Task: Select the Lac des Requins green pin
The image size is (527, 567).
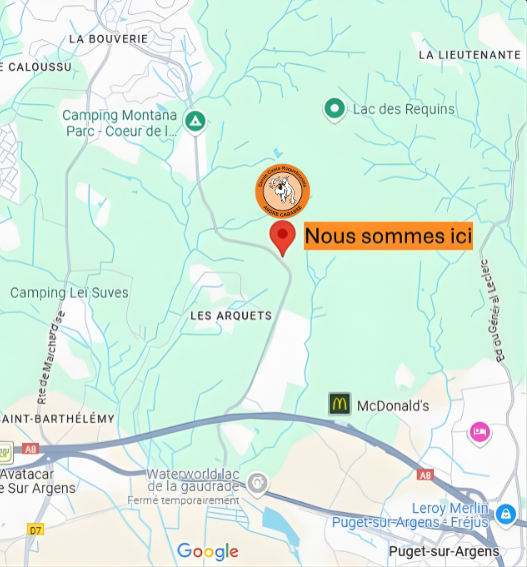Action: pyautogui.click(x=335, y=110)
